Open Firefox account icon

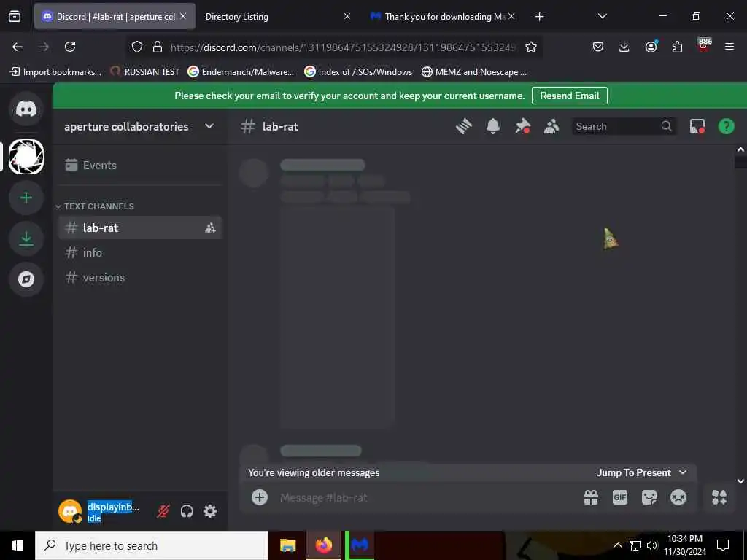(x=651, y=47)
